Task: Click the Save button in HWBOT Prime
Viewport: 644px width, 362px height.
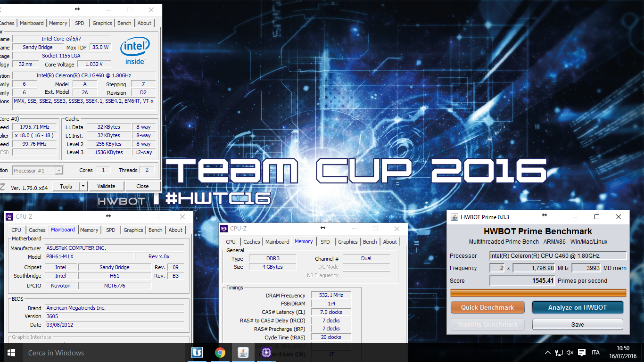Action: click(x=578, y=324)
